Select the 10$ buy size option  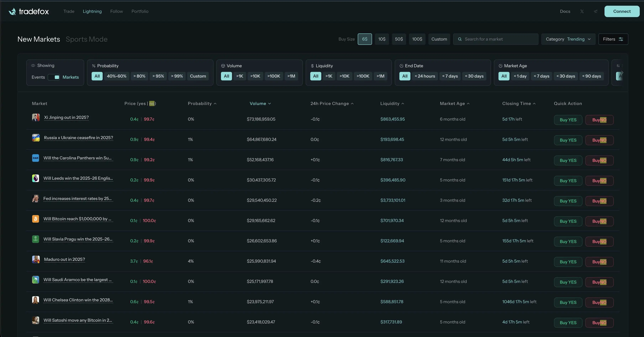[x=382, y=39]
